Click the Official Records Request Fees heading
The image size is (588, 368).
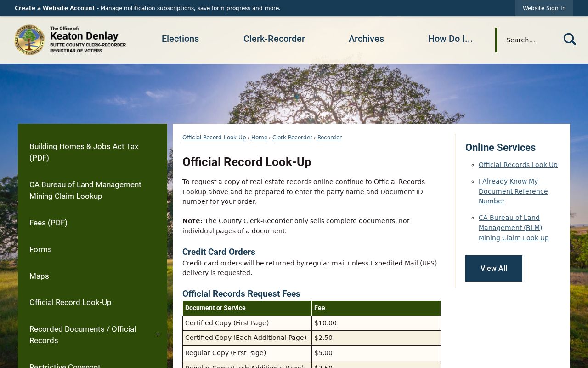[x=241, y=294]
